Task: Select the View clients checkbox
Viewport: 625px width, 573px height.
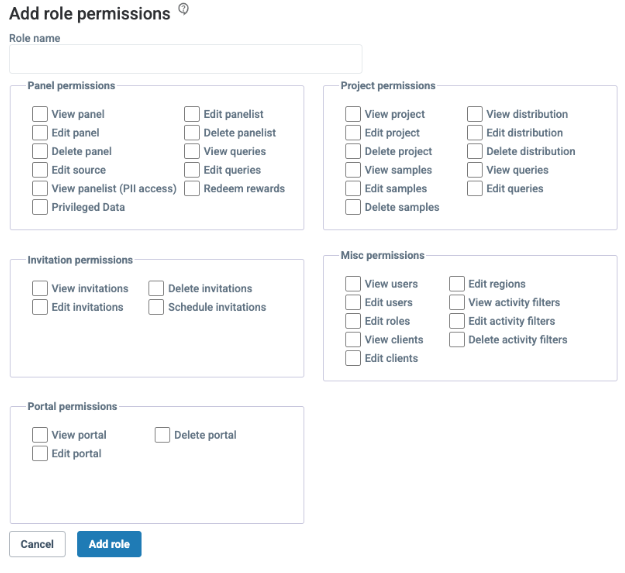Action: pos(353,339)
